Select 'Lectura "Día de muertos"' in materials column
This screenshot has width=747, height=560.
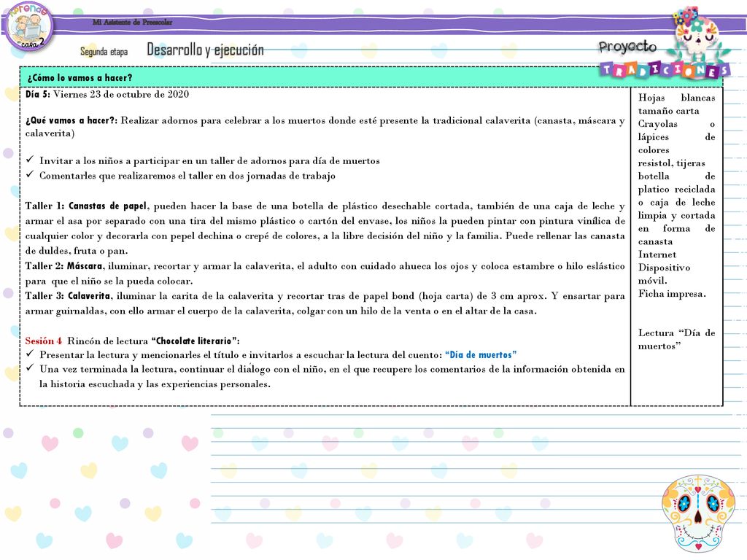676,340
